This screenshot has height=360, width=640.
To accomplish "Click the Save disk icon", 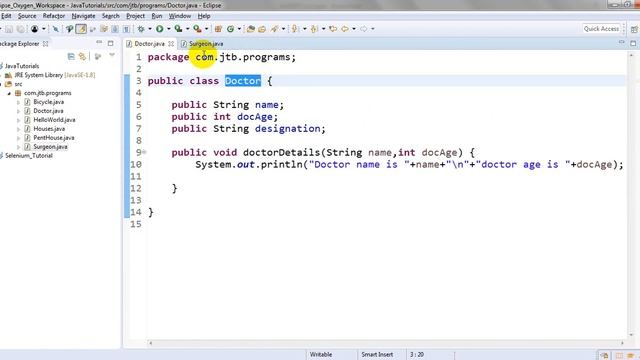I will click(x=9, y=29).
